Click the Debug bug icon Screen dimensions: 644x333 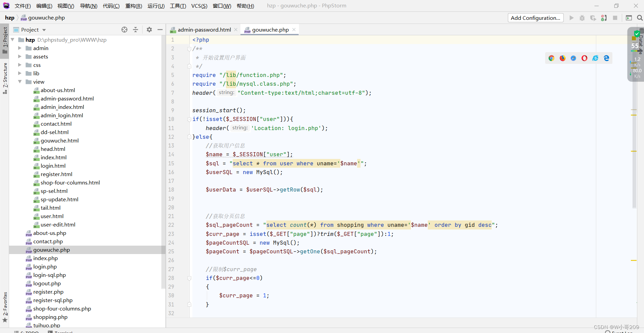[582, 18]
